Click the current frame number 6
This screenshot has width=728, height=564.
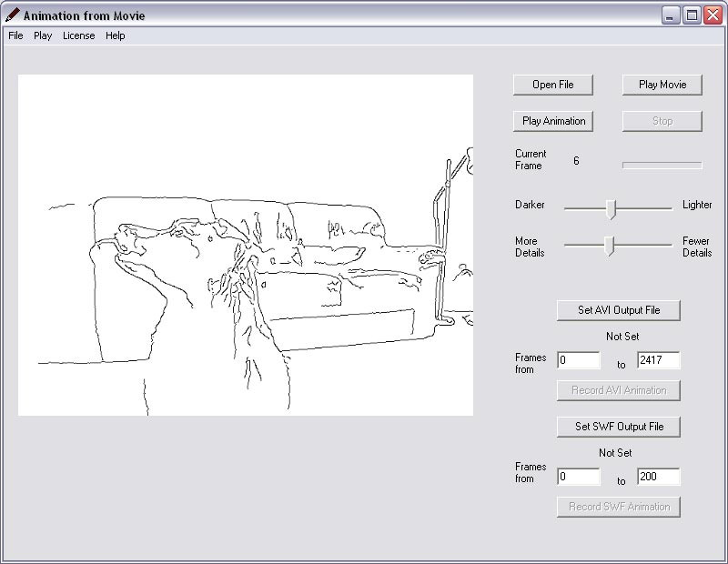[x=576, y=161]
